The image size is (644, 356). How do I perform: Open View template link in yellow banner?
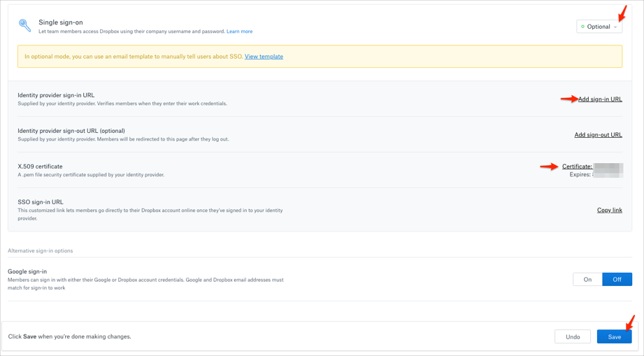[264, 57]
